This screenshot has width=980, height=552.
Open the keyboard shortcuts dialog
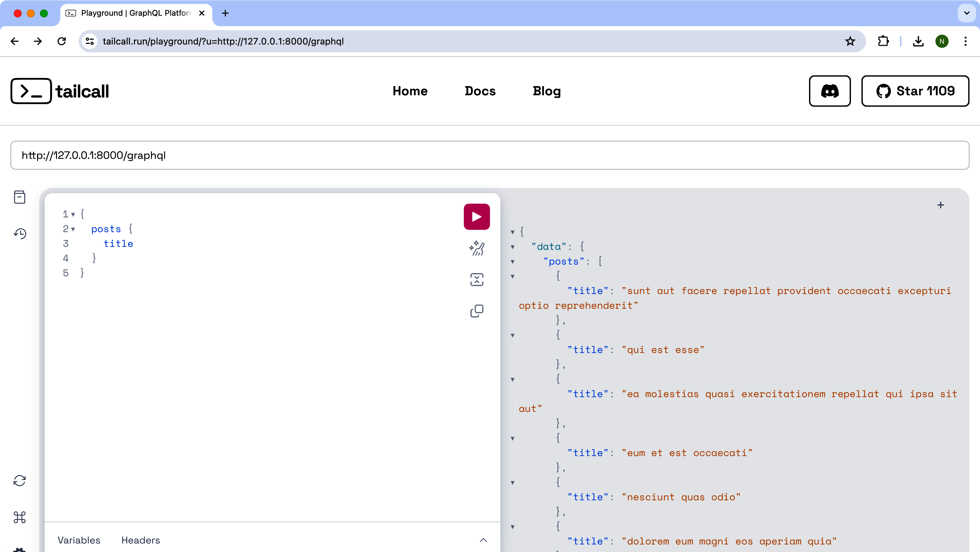pos(20,517)
